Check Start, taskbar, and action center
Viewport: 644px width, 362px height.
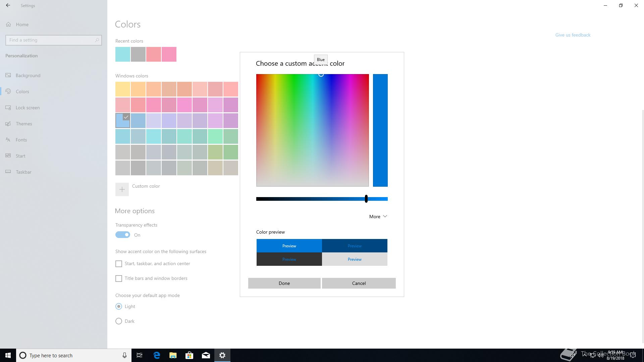tap(119, 264)
